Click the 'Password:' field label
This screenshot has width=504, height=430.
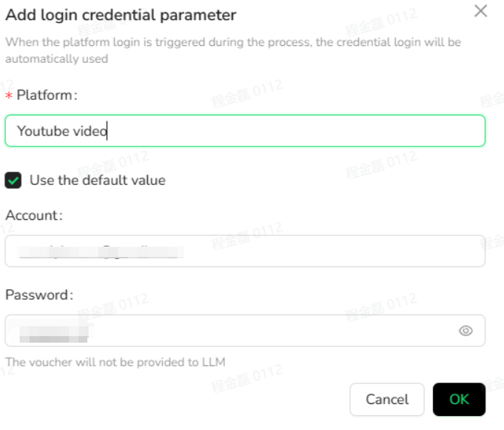click(39, 295)
